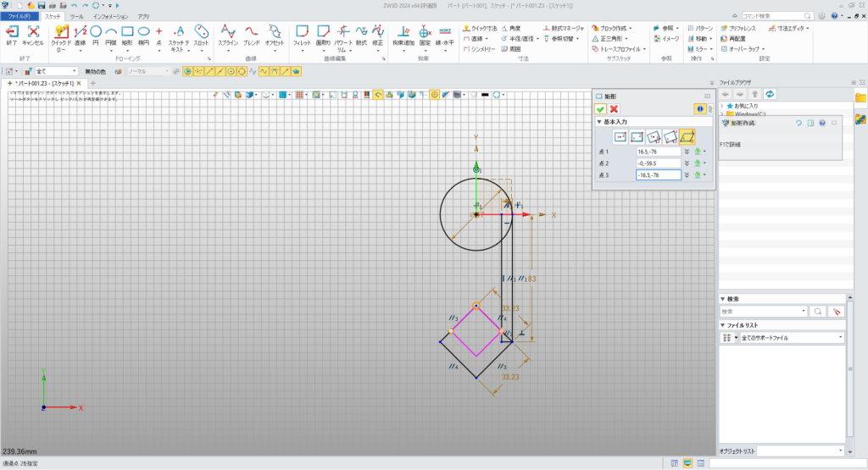Toggle the info button in rectangle dialog
868x470 pixels.
pyautogui.click(x=699, y=109)
